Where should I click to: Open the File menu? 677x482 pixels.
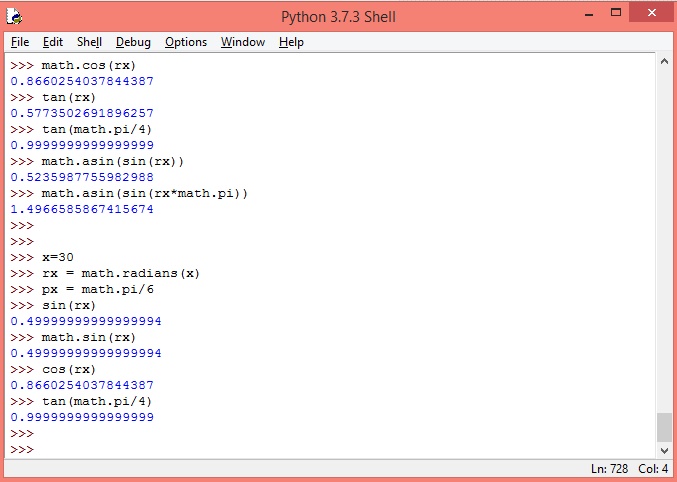point(20,42)
